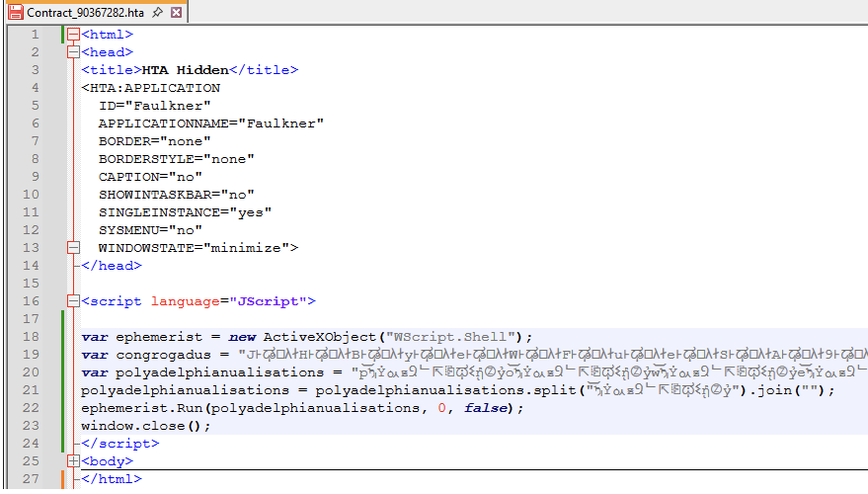Click the title text 'HTA Hidden'

click(186, 70)
